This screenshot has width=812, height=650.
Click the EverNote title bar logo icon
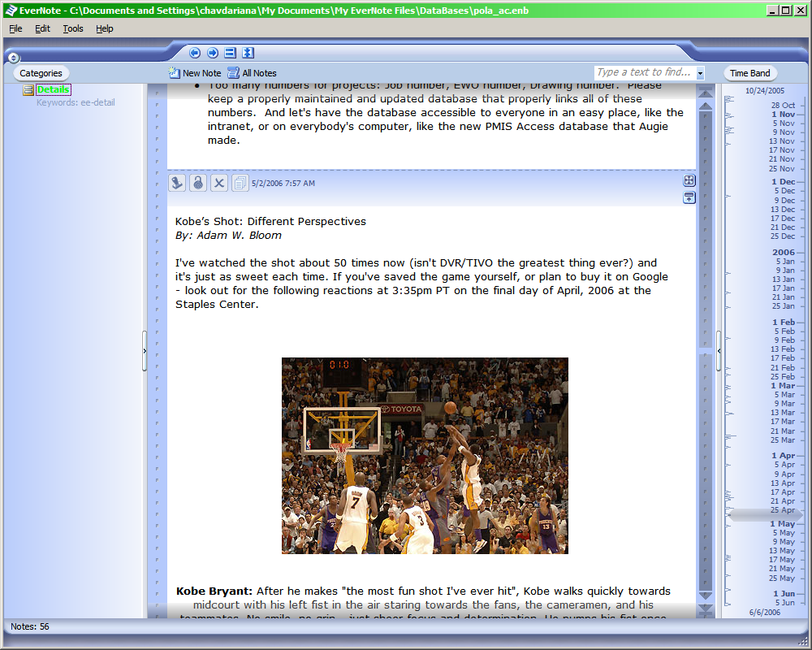pyautogui.click(x=11, y=11)
